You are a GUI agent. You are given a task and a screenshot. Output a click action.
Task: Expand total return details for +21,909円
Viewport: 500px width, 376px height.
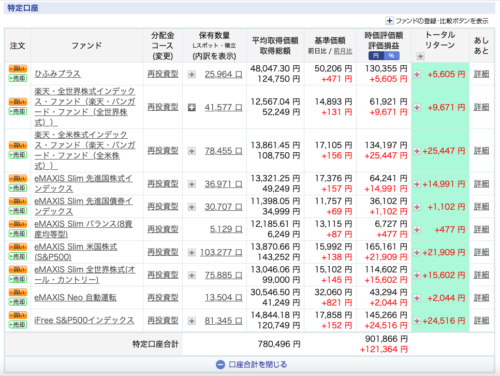pyautogui.click(x=417, y=253)
